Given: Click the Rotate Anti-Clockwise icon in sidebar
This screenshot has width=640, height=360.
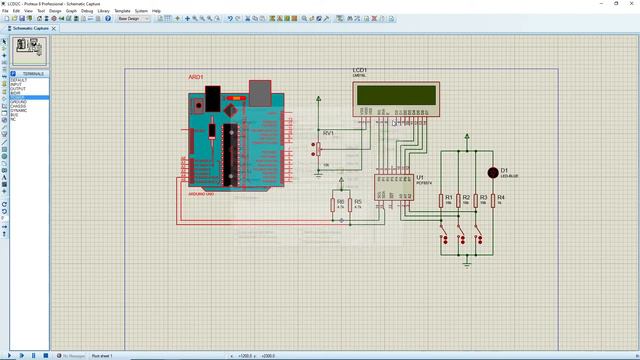Looking at the screenshot, I should [4, 211].
